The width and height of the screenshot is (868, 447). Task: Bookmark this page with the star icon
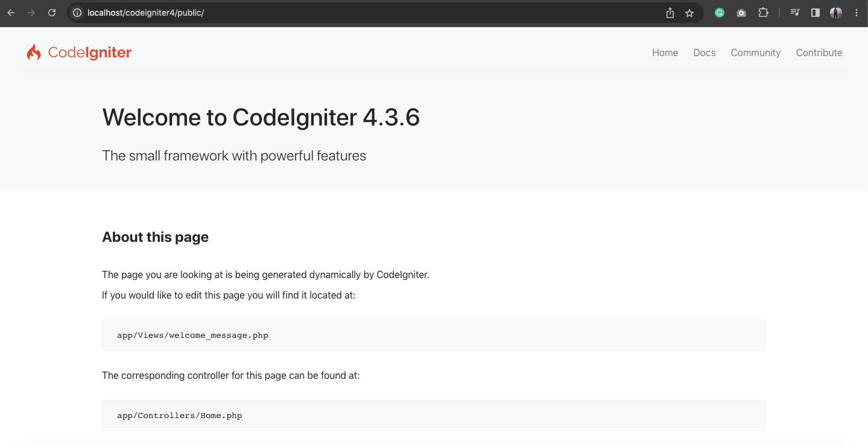(689, 13)
